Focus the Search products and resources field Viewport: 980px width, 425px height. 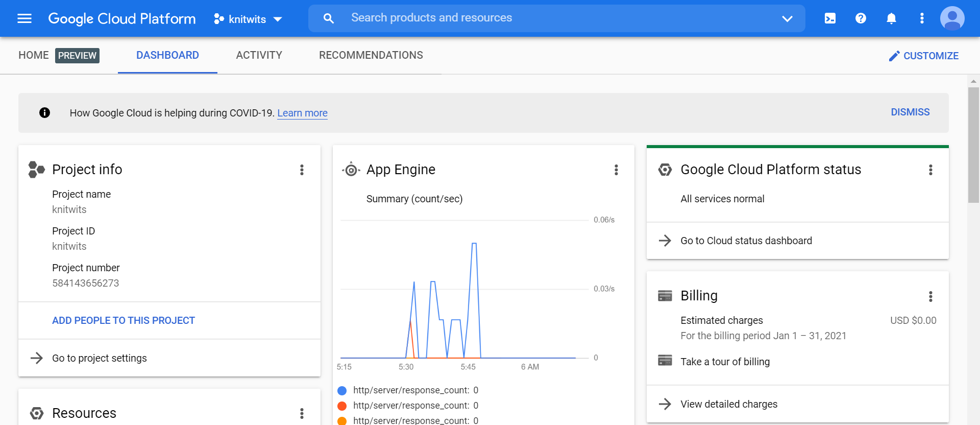556,18
